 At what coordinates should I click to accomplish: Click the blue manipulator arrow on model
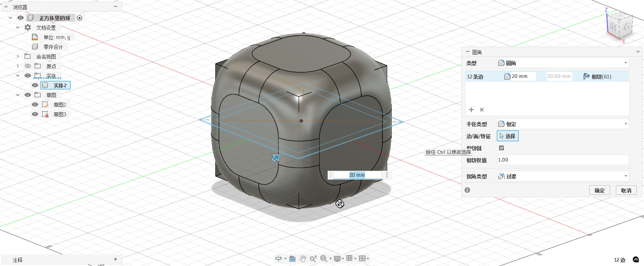coord(276,158)
